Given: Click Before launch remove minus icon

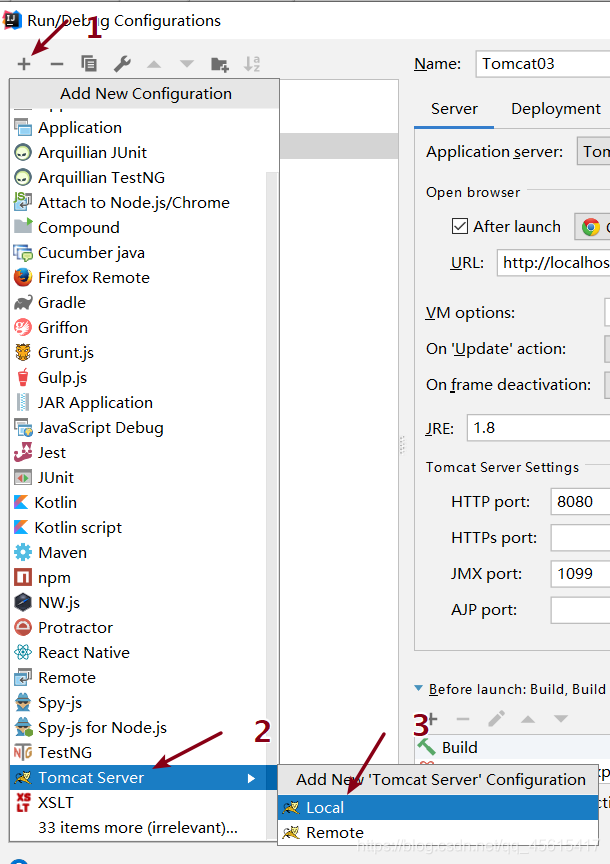Looking at the screenshot, I should pyautogui.click(x=463, y=719).
